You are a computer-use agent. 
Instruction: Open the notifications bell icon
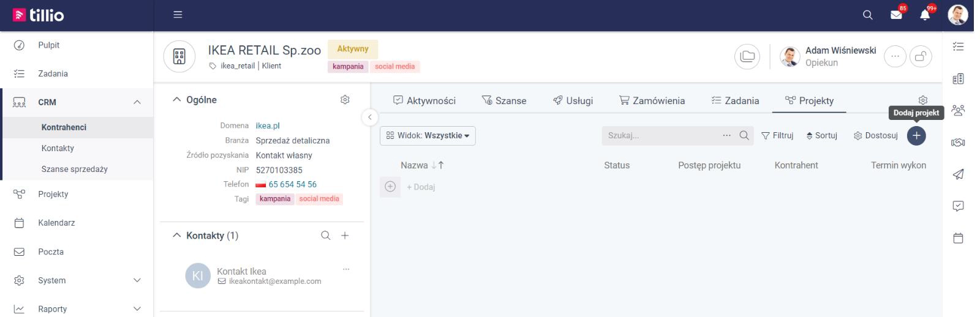coord(925,15)
